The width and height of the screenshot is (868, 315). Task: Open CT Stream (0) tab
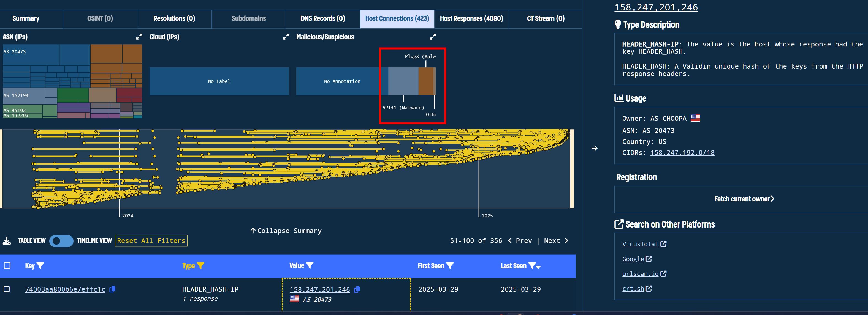546,18
